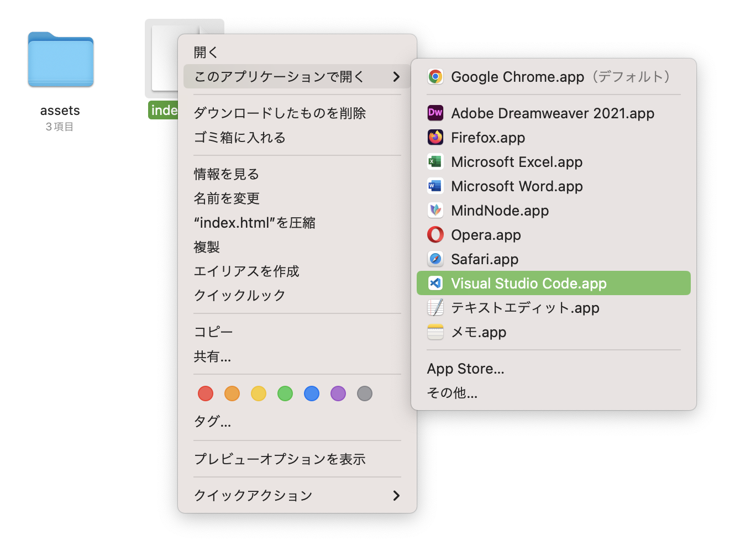Viewport: 756px width, 556px height.
Task: Apply the green color tag
Action: point(285,394)
